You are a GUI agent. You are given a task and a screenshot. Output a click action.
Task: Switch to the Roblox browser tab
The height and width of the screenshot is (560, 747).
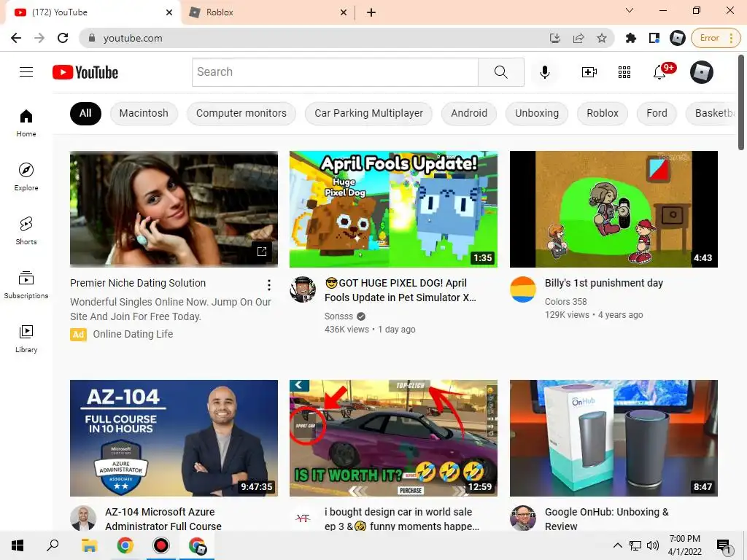click(268, 12)
